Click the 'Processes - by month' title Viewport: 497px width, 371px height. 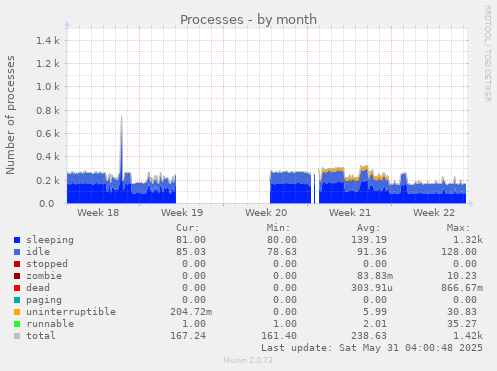248,20
